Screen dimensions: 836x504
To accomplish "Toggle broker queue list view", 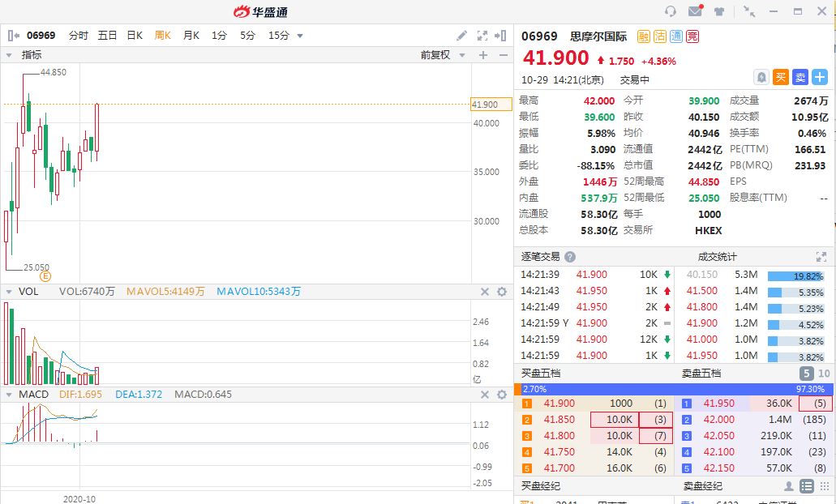I will coord(807,486).
